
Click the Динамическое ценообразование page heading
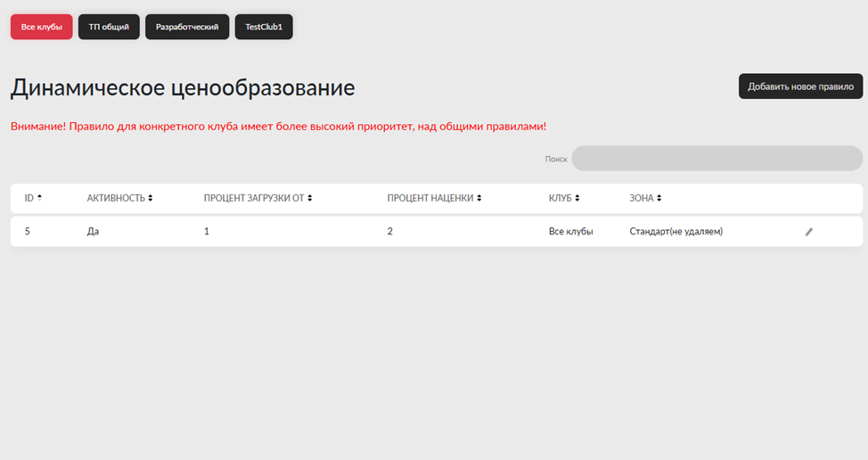pos(183,87)
